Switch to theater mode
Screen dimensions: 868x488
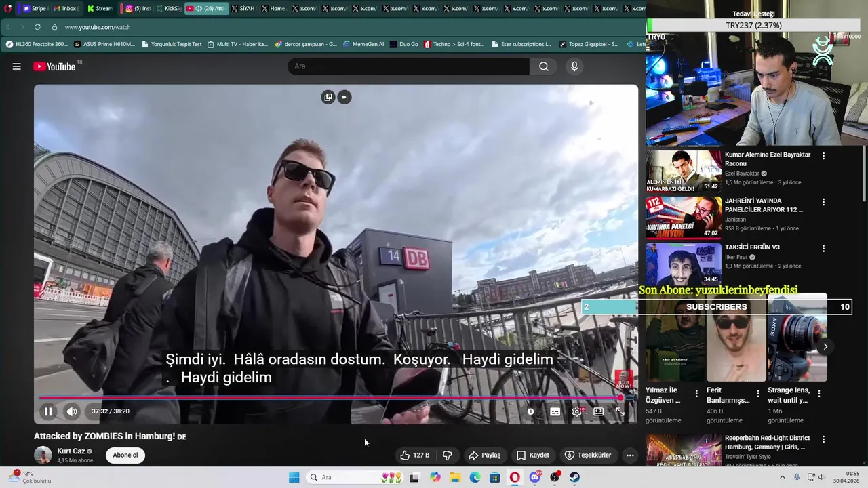coord(599,411)
